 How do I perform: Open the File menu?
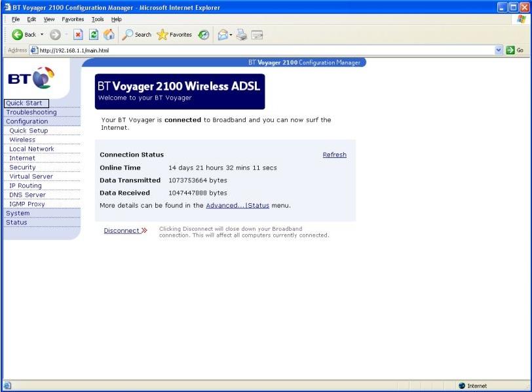(x=16, y=20)
